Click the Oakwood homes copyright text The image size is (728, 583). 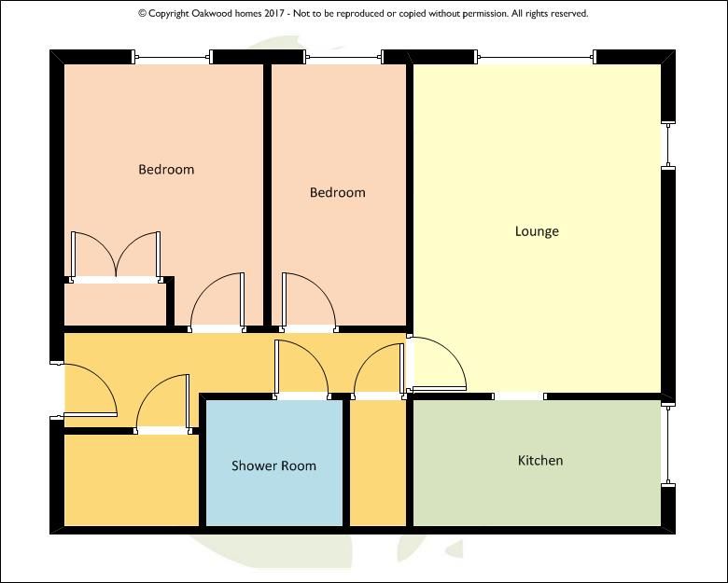(x=363, y=14)
